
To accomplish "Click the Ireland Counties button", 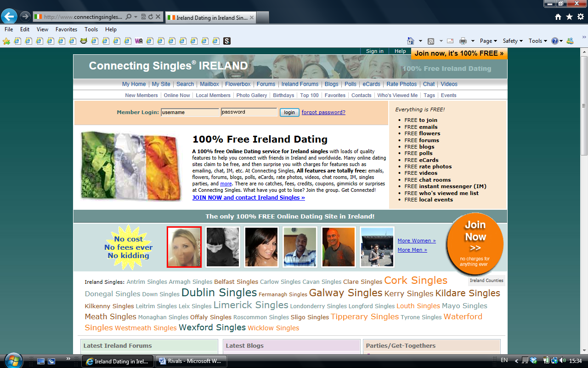I will [x=486, y=281].
